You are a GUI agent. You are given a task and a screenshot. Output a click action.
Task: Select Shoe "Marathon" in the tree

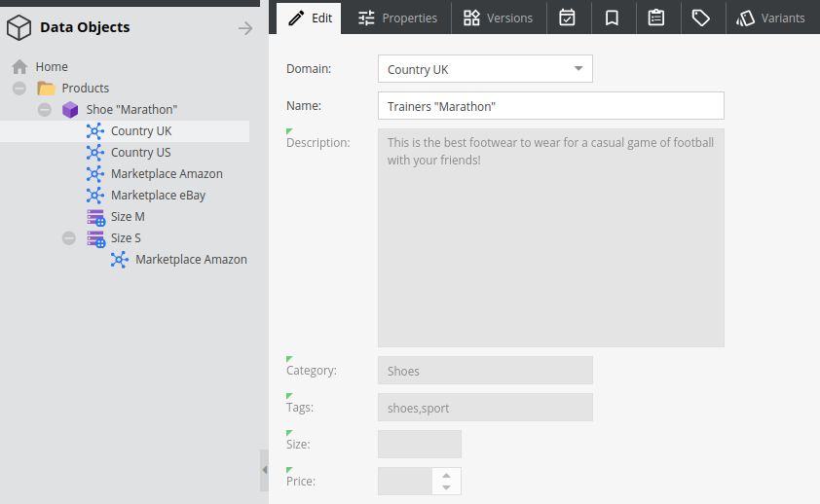tap(131, 110)
